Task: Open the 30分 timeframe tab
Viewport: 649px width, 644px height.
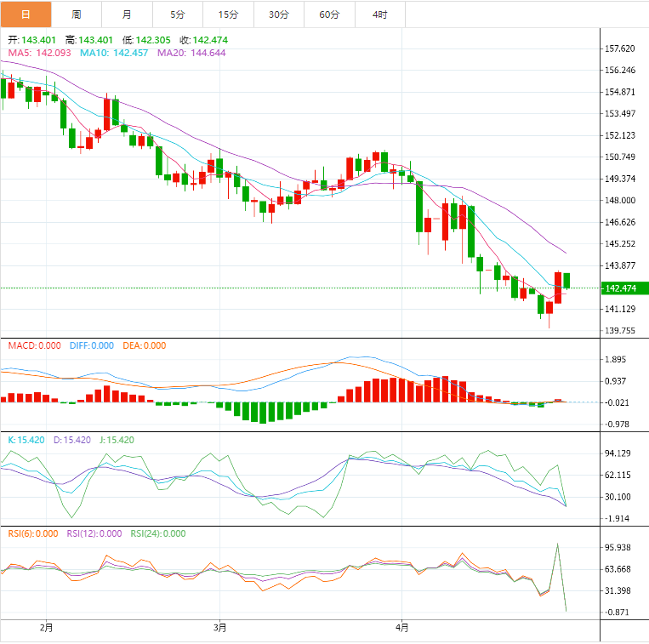Action: click(279, 14)
